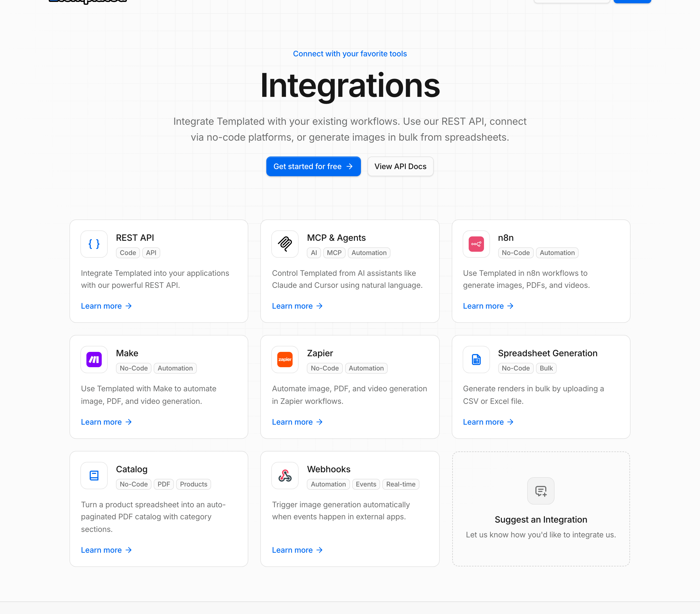Viewport: 700px width, 614px height.
Task: Click the Integrations main heading
Action: 350,86
